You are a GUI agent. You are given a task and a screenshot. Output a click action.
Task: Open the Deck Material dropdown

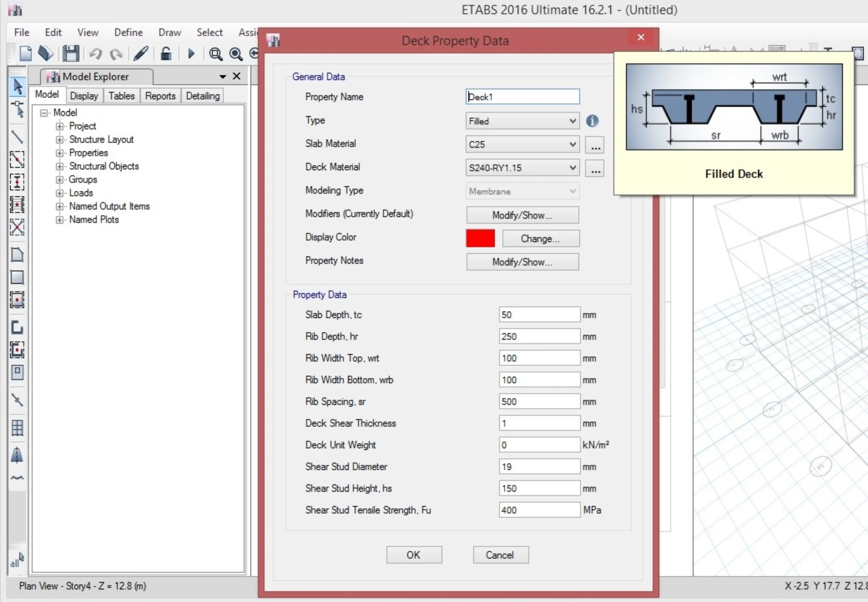point(522,168)
